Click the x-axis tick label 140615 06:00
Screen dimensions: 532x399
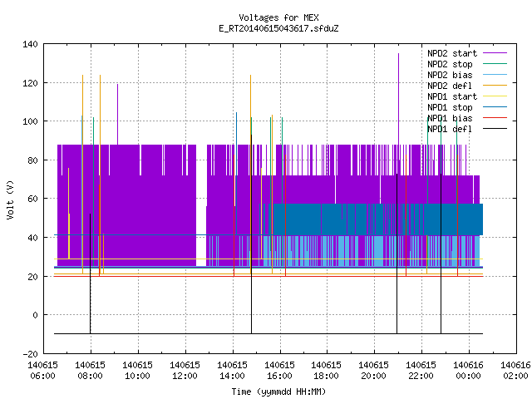coord(42,371)
